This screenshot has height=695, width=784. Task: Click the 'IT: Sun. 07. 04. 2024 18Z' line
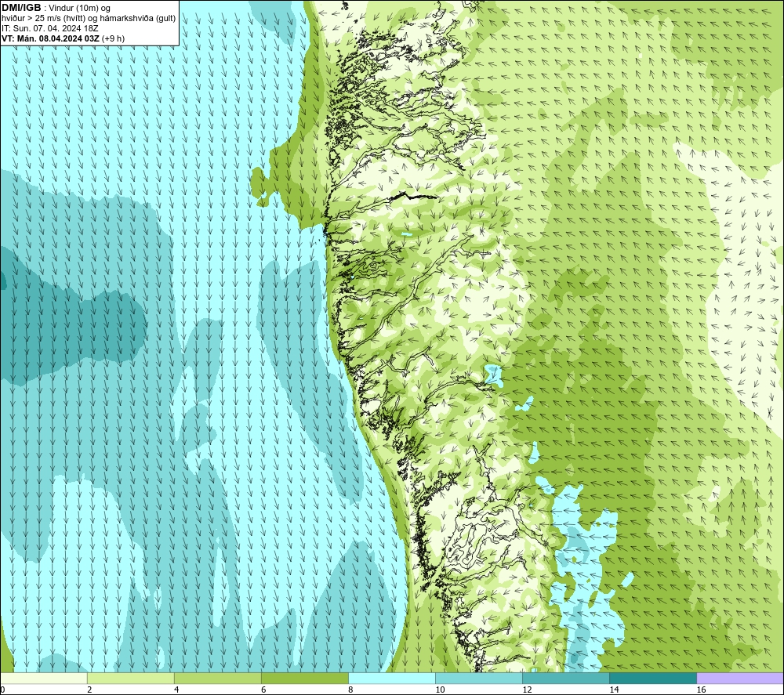[50, 28]
